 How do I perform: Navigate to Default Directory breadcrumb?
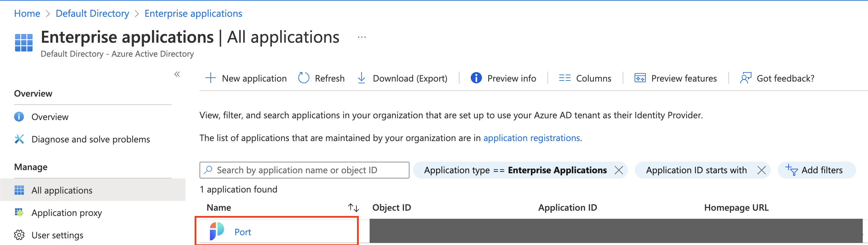92,14
